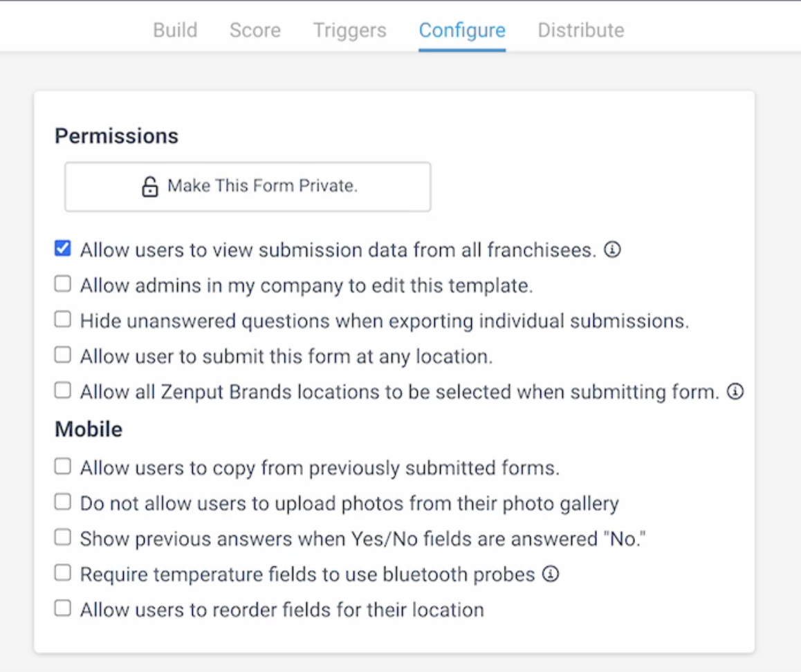Go to the Distribute tab
This screenshot has width=801, height=672.
580,30
